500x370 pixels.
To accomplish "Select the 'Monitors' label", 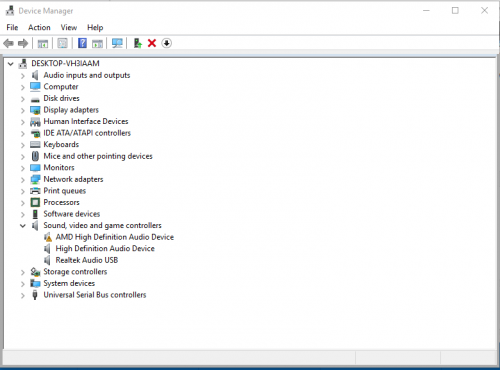I will (x=59, y=168).
